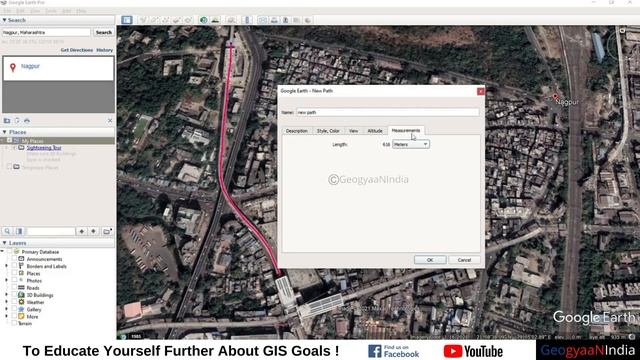Viewport: 640px width, 360px height.
Task: Switch to the Description tab
Action: [x=297, y=131]
